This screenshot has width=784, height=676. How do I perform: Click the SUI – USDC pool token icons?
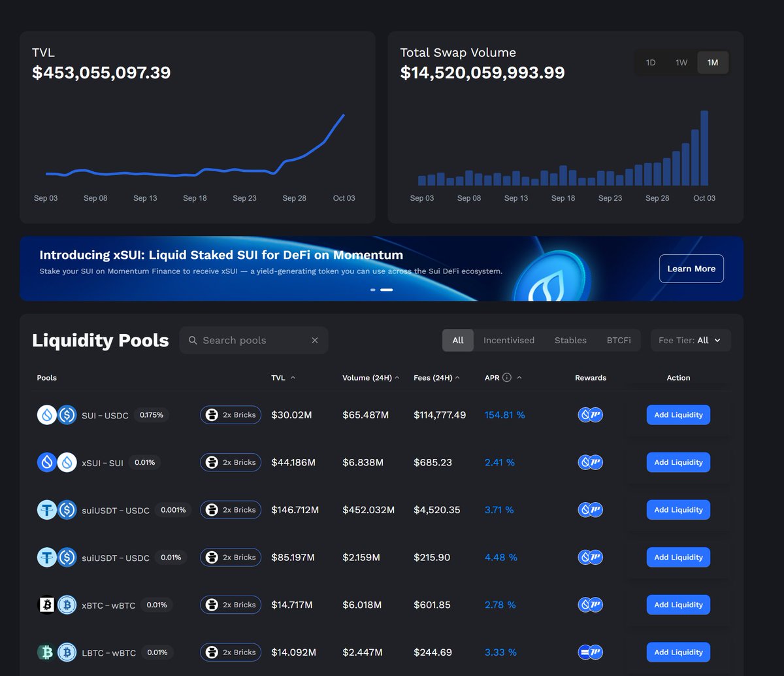pyautogui.click(x=57, y=415)
